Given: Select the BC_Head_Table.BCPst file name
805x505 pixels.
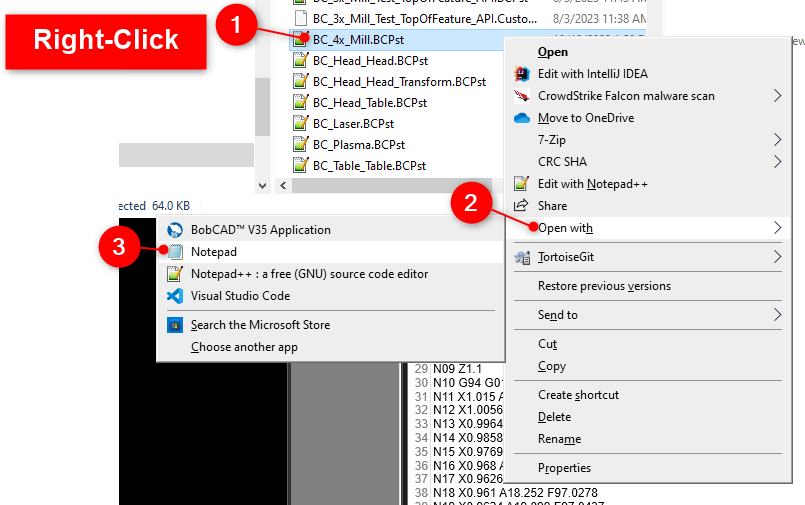Looking at the screenshot, I should click(370, 103).
